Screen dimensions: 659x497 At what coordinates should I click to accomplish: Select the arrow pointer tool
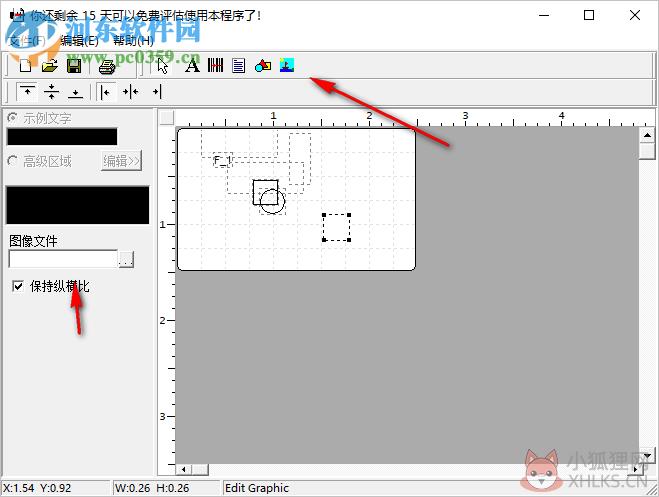163,66
